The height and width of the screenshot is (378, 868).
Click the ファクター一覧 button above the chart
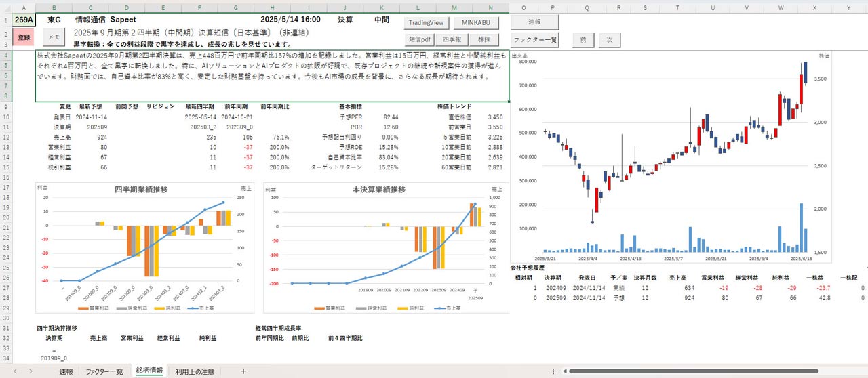535,39
